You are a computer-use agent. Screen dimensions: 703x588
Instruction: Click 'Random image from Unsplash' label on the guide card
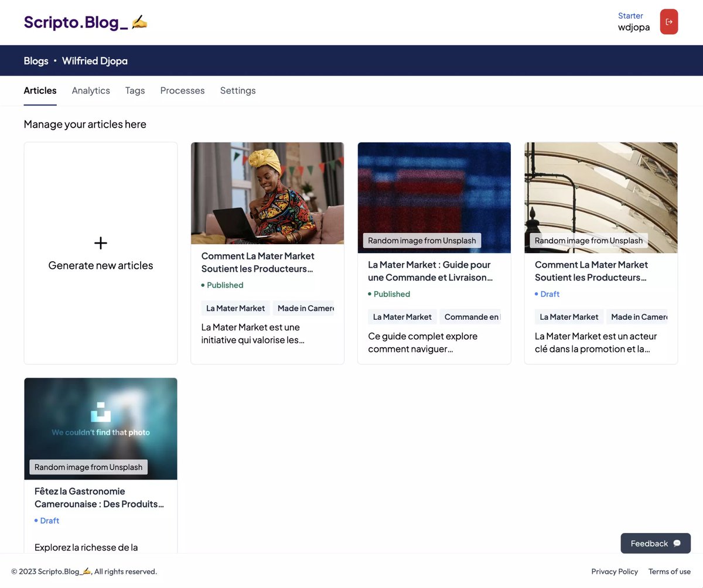click(422, 241)
